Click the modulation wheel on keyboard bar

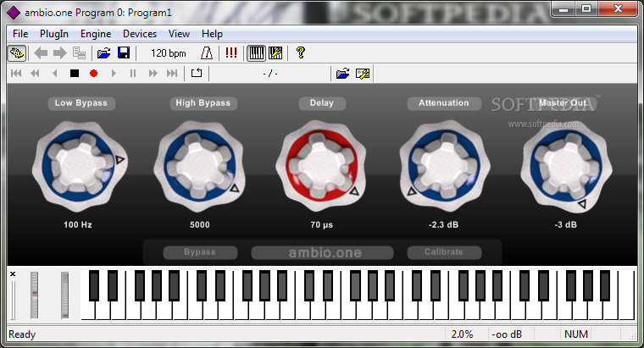point(65,295)
